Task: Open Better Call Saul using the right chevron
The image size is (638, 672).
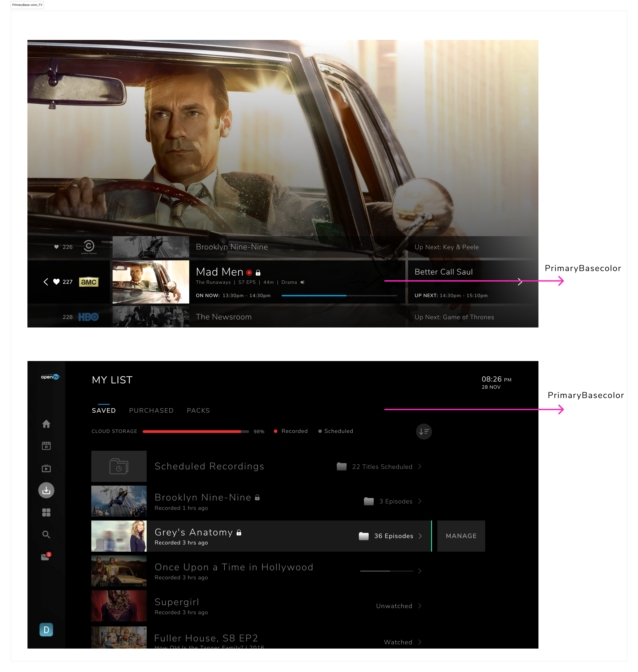Action: pyautogui.click(x=520, y=282)
